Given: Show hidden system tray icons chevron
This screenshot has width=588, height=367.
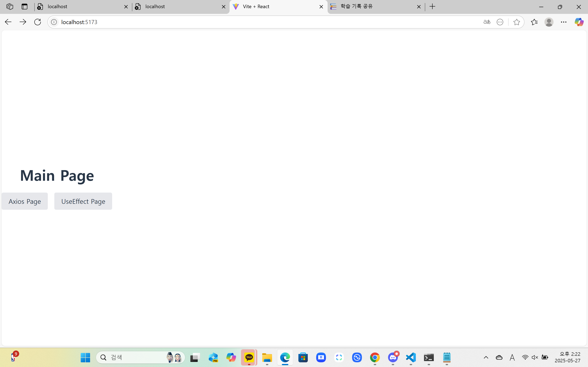Looking at the screenshot, I should click(x=486, y=357).
